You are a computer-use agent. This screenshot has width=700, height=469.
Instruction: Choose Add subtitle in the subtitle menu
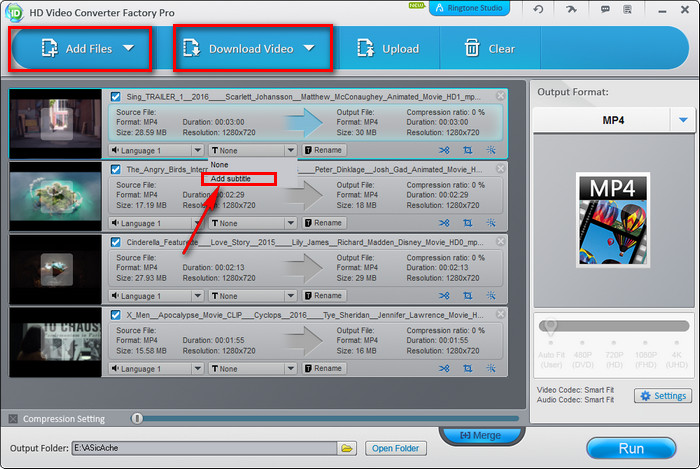click(x=239, y=179)
